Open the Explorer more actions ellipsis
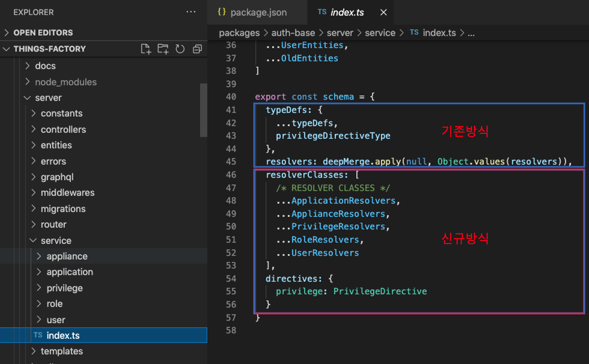The width and height of the screenshot is (589, 364). pyautogui.click(x=191, y=12)
